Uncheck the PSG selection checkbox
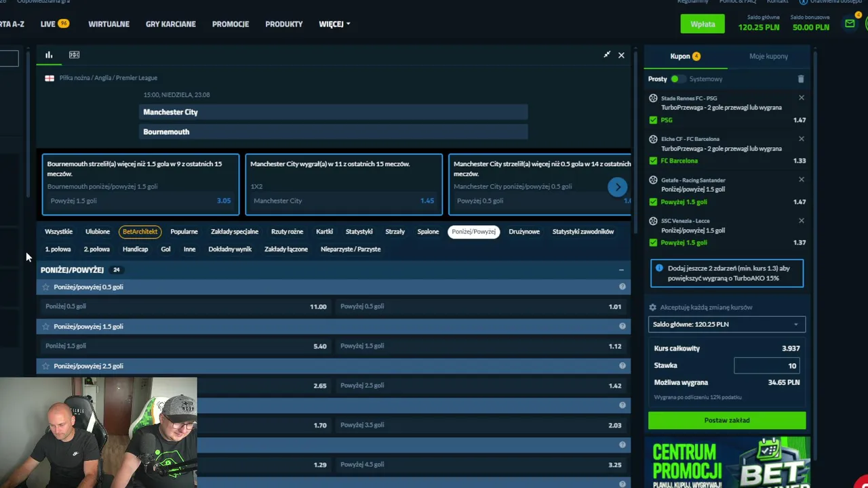This screenshot has width=868, height=488. click(x=653, y=120)
